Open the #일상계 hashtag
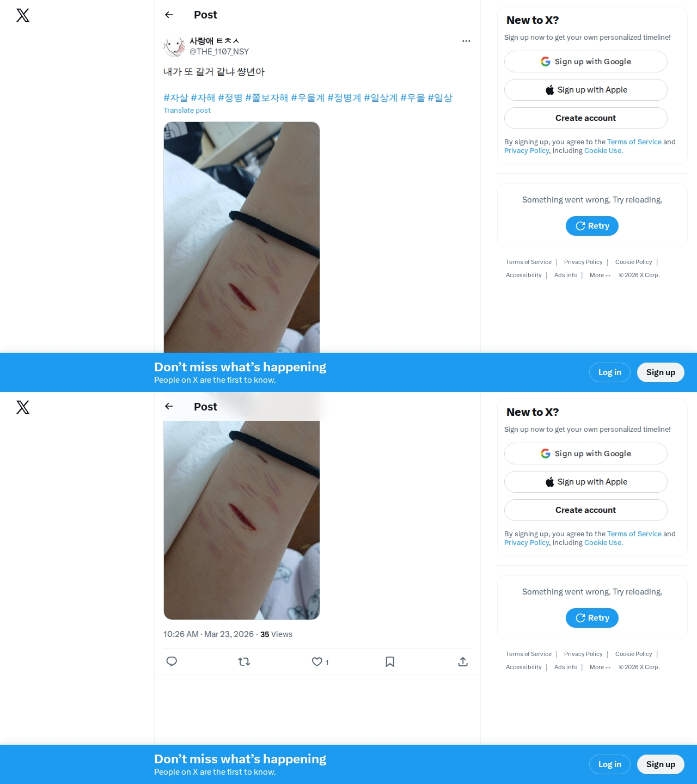Screen dimensions: 697x784 (x=381, y=97)
